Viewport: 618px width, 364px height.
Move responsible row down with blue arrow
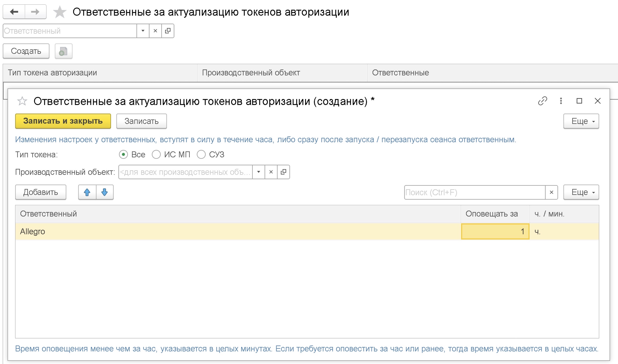pos(105,192)
